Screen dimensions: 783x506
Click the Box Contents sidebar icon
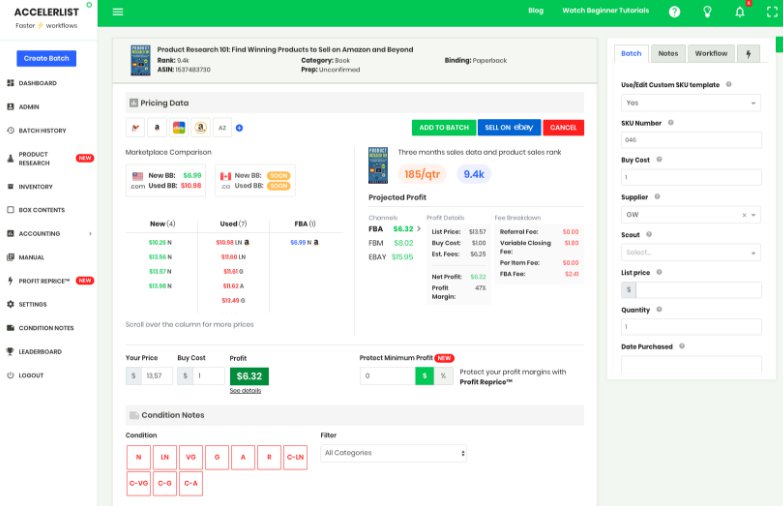click(x=10, y=210)
